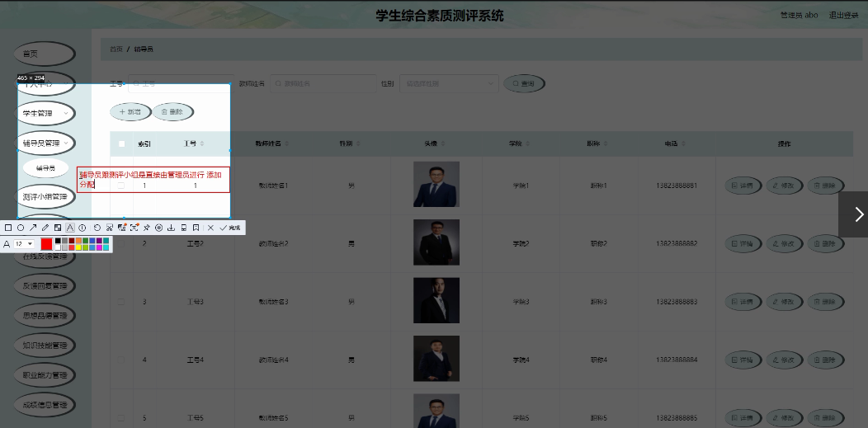This screenshot has height=428, width=868.
Task: Click the 新增 add button
Action: pos(130,111)
